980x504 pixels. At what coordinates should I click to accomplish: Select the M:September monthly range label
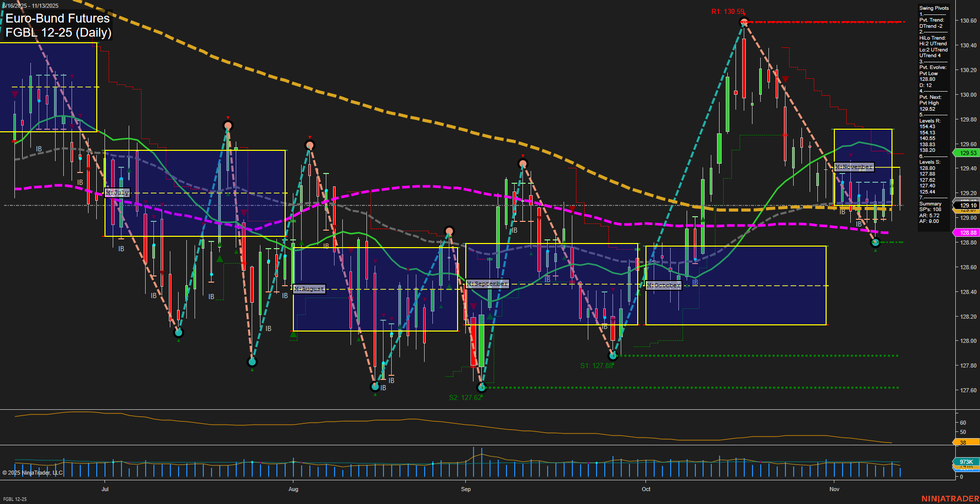pos(486,283)
